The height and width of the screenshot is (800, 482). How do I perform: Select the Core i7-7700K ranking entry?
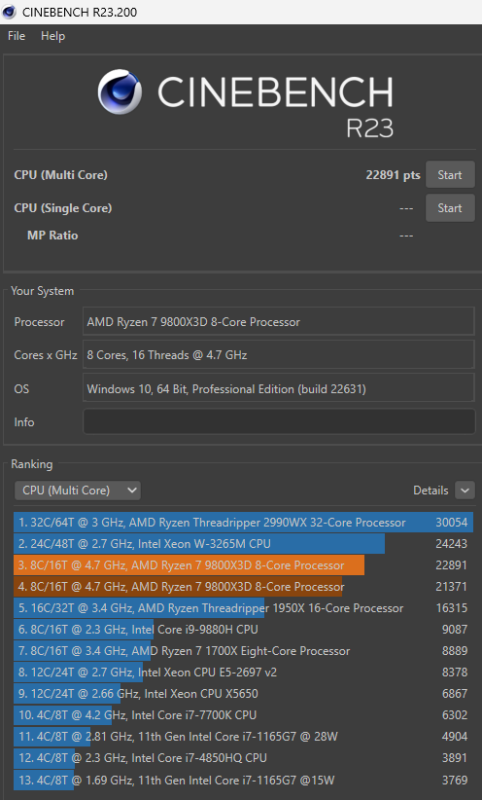point(243,715)
